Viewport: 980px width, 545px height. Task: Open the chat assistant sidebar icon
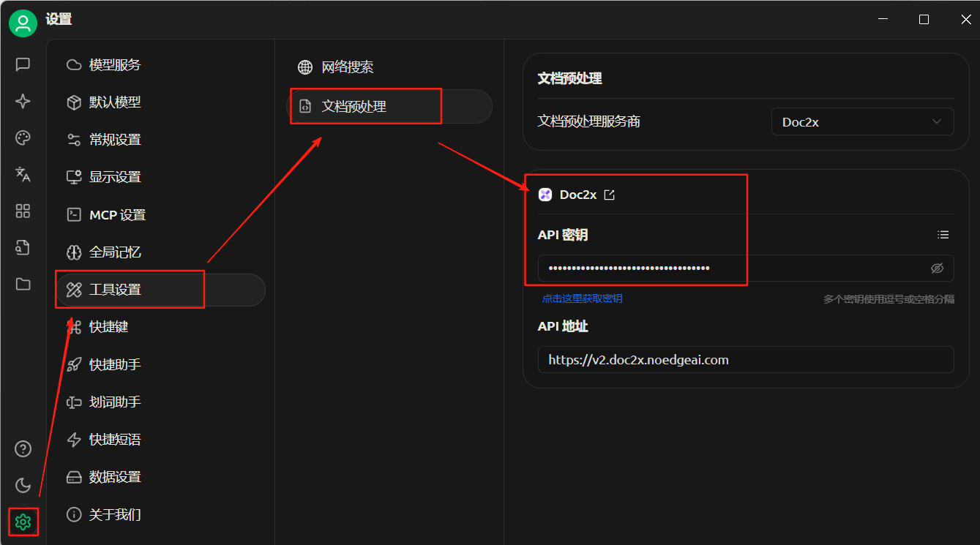coord(23,64)
